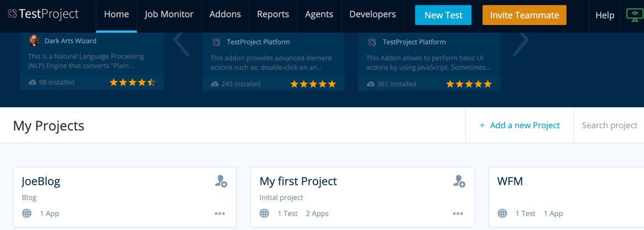Add a member to My first Project
This screenshot has width=644, height=230.
coord(459,181)
